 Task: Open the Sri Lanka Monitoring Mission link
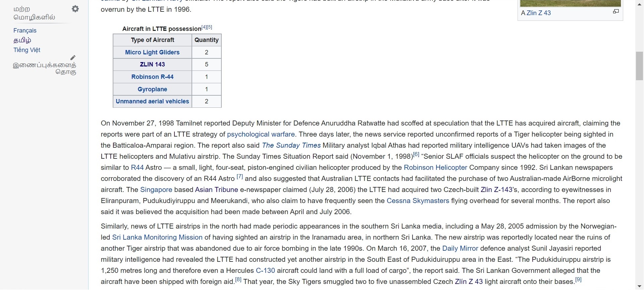tap(157, 237)
